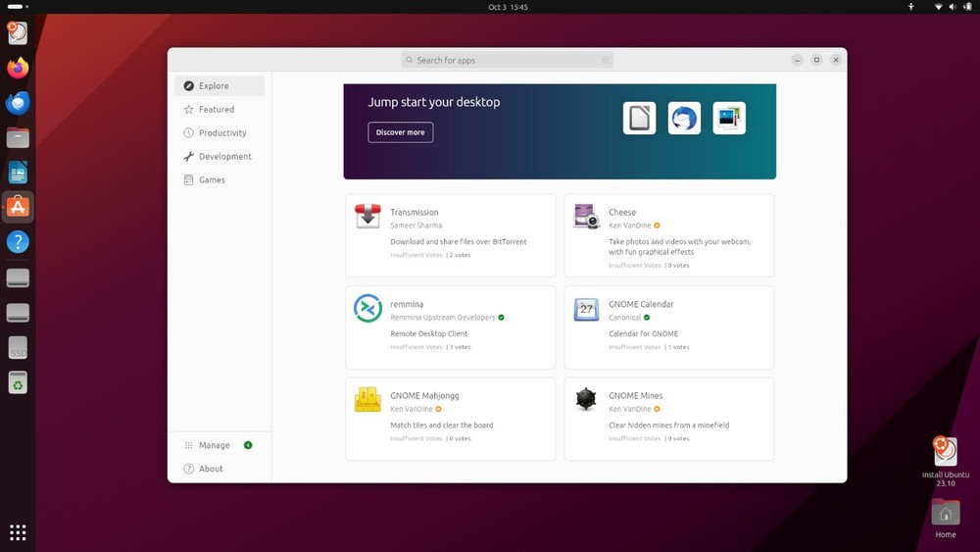Open LibreOffice Writer from the dock

point(18,173)
